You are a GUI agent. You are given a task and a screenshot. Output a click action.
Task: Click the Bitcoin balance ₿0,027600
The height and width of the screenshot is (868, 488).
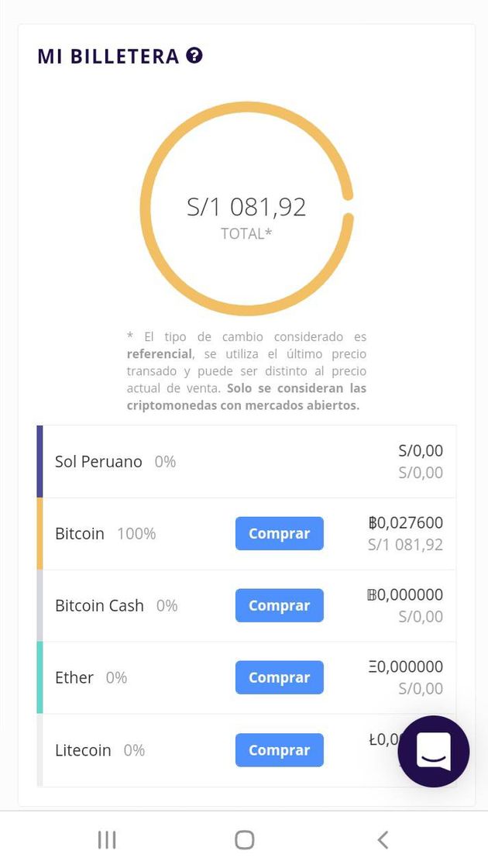(x=406, y=522)
